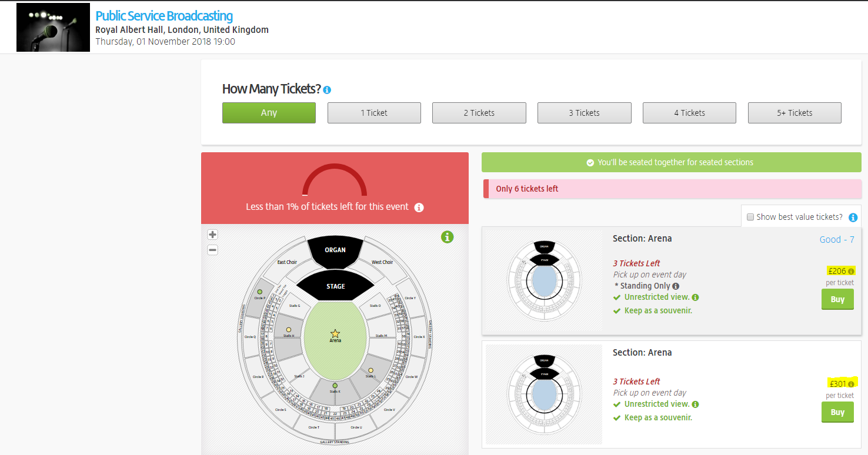Pick the 1 Ticket quantity option

coord(374,113)
